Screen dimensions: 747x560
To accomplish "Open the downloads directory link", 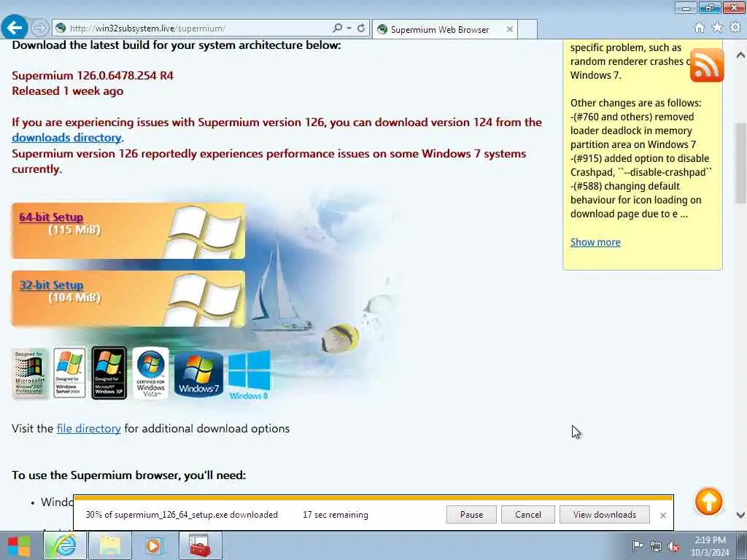I will point(66,138).
